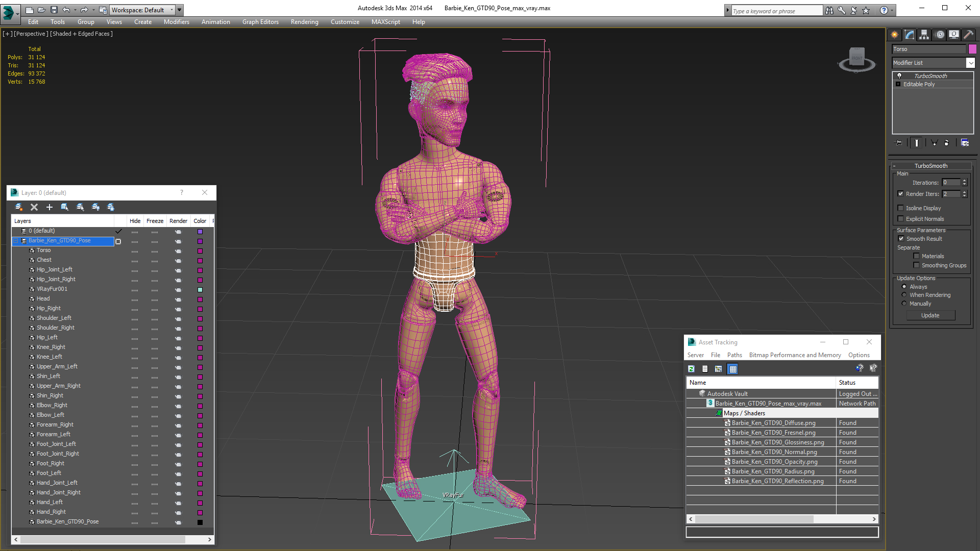Open the Modifier List dropdown
This screenshot has height=551, width=980.
point(970,63)
